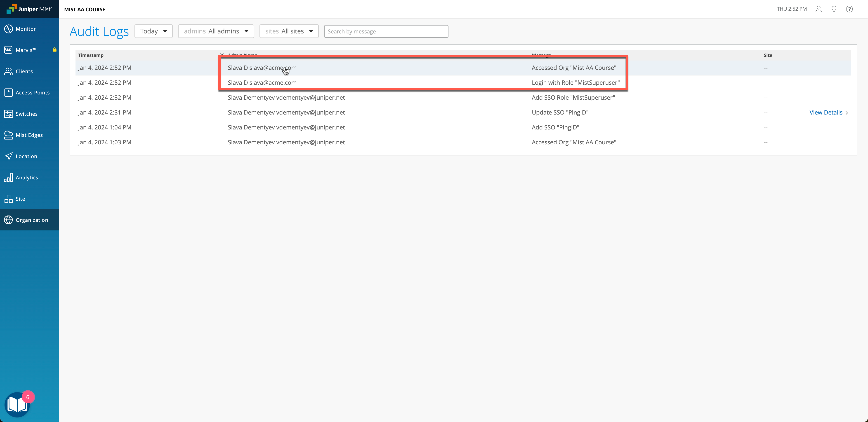Open the Organization menu item
868x422 pixels.
pos(32,220)
